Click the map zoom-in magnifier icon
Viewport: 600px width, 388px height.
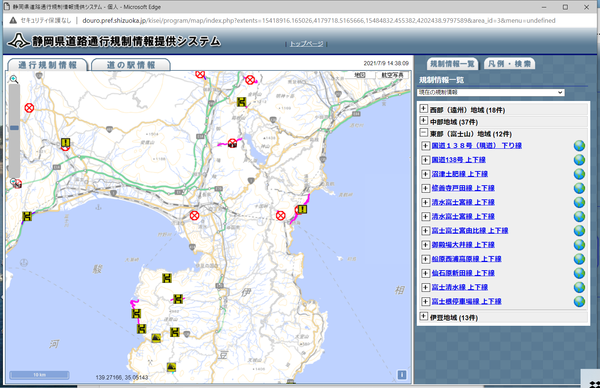(14, 79)
